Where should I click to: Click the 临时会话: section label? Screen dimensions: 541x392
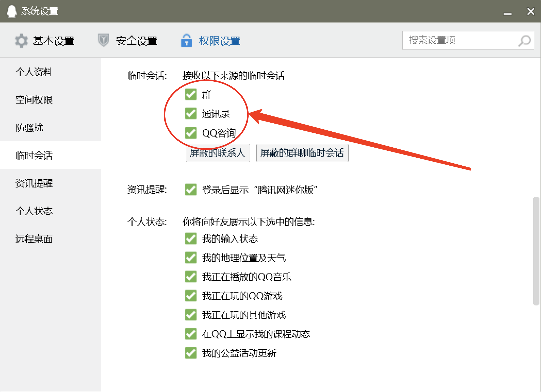click(147, 75)
